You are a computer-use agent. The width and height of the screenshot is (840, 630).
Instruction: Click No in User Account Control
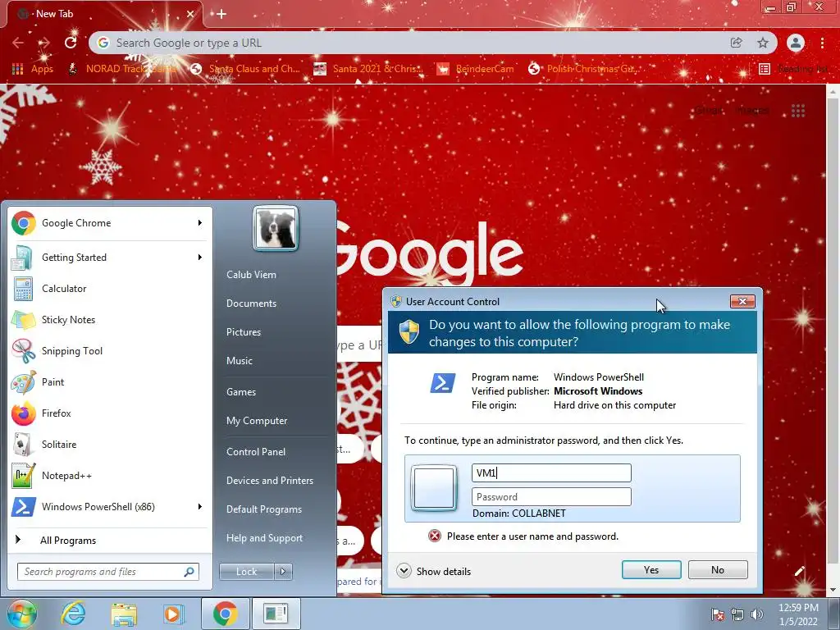pyautogui.click(x=718, y=570)
